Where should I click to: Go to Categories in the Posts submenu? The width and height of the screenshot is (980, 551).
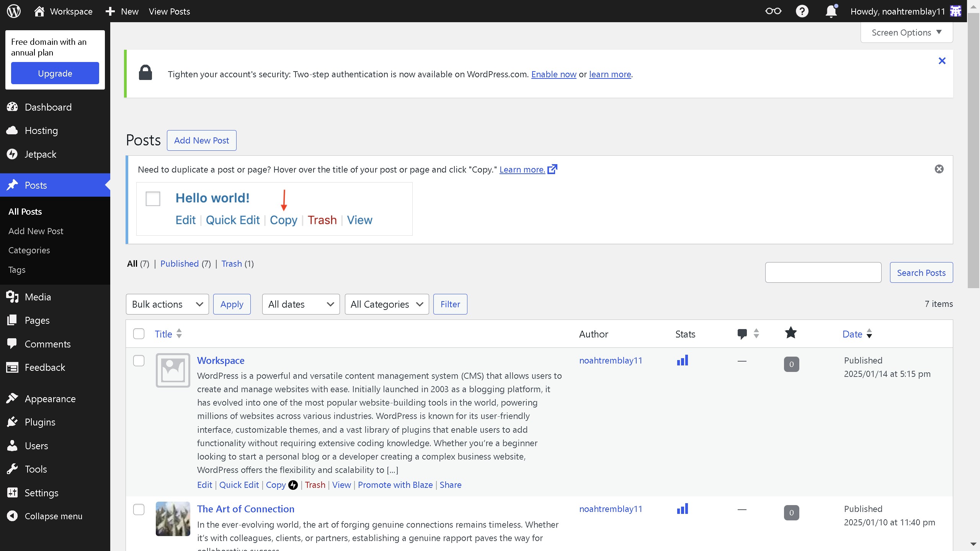coord(29,250)
